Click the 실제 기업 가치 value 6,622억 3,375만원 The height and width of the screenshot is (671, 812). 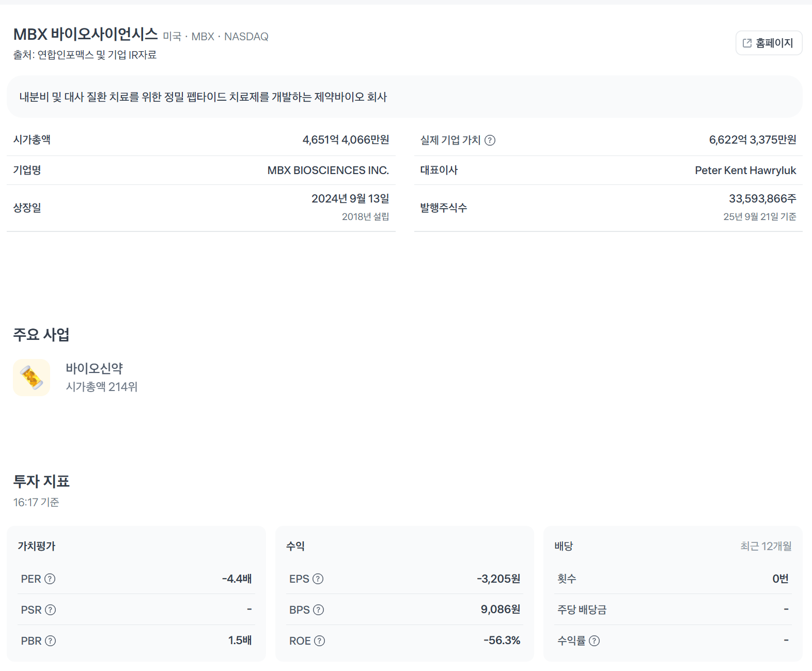click(x=753, y=139)
